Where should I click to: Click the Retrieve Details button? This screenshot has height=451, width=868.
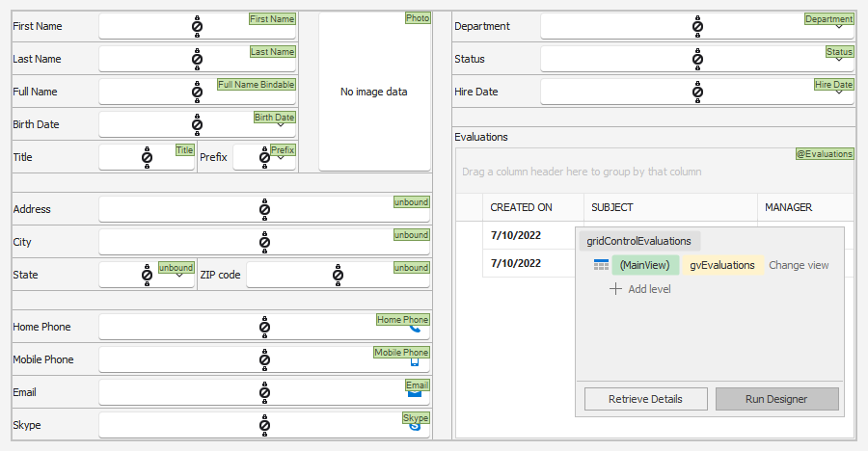click(x=645, y=399)
